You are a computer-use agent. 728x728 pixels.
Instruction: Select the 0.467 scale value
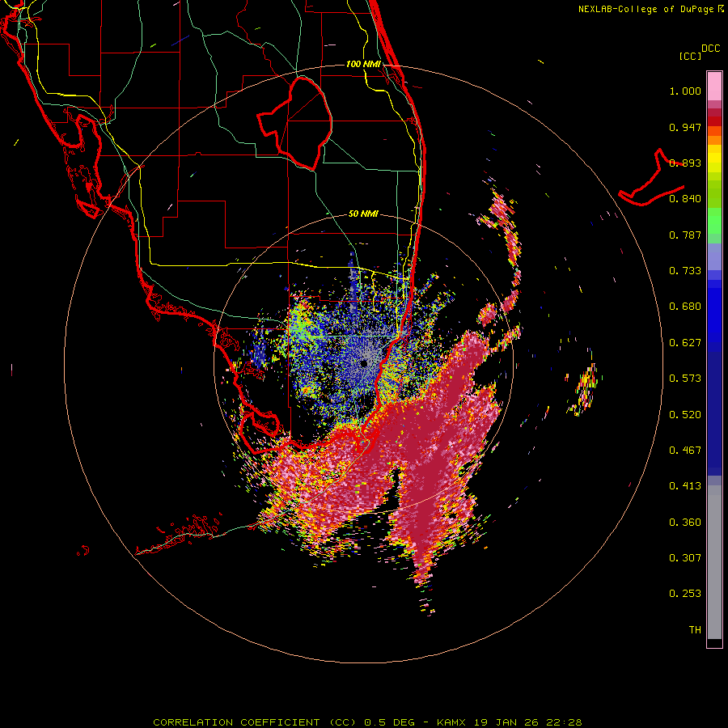click(x=685, y=451)
